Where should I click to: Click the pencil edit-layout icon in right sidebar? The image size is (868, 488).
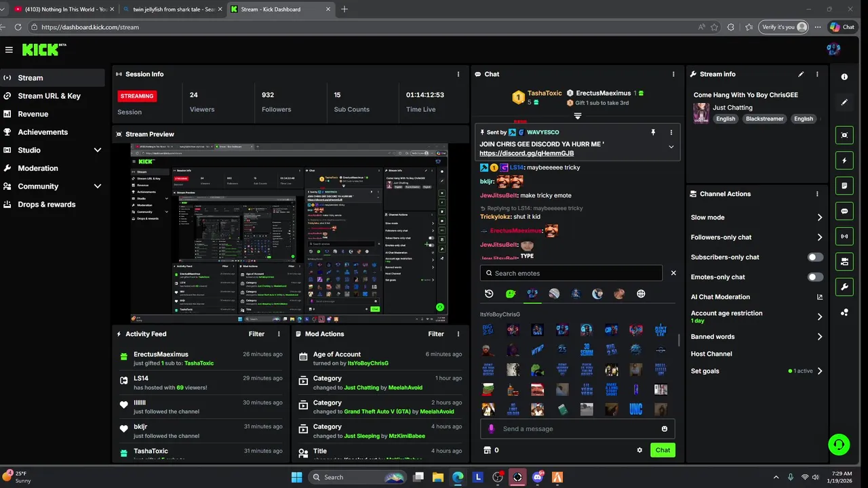tap(844, 102)
